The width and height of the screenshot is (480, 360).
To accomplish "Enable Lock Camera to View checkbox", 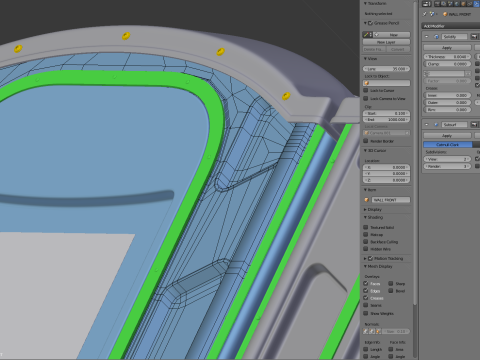I will click(x=366, y=99).
